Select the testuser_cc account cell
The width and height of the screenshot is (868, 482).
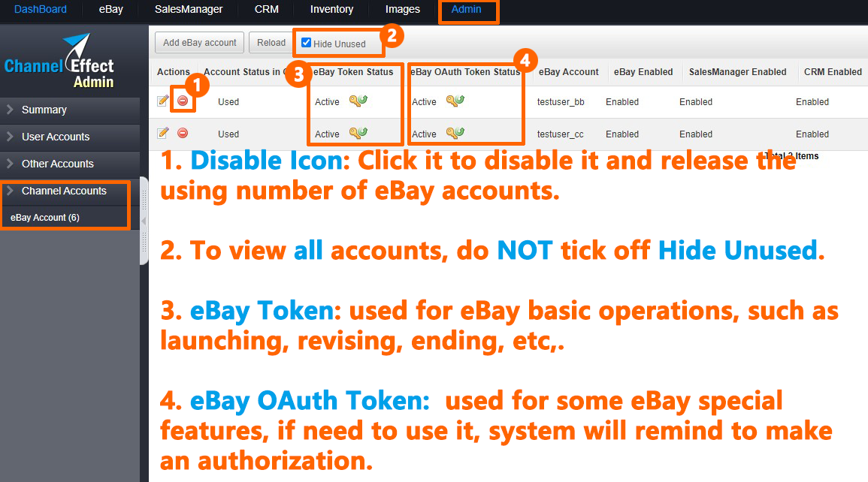coord(560,134)
